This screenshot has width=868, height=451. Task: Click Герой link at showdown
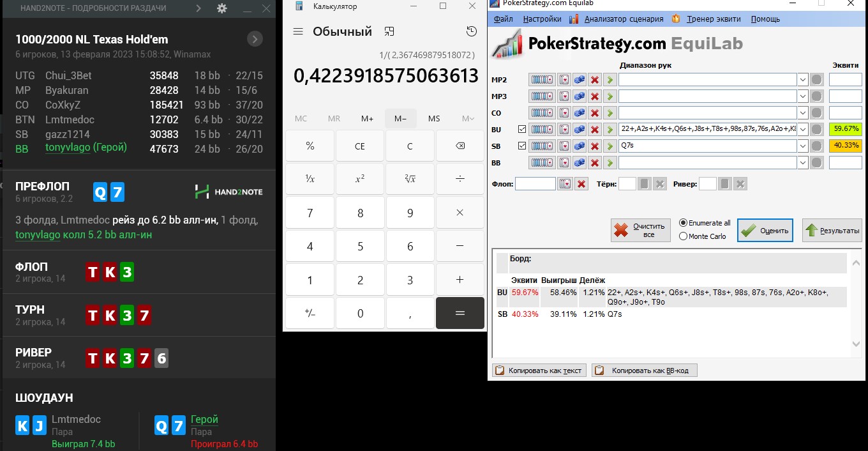pyautogui.click(x=204, y=419)
